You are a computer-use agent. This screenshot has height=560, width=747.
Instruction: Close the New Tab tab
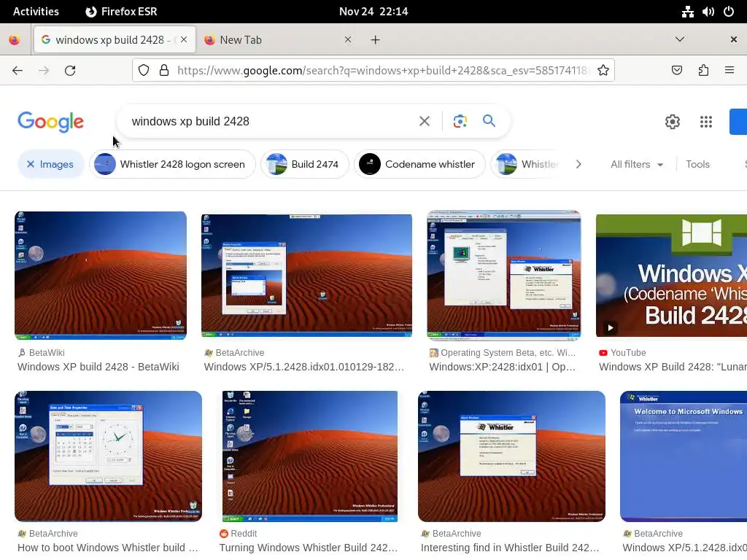point(348,39)
